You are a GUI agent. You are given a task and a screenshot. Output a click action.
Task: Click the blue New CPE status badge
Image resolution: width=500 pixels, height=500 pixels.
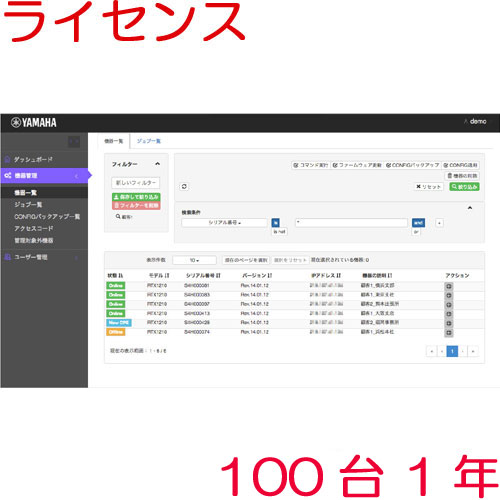(x=119, y=323)
